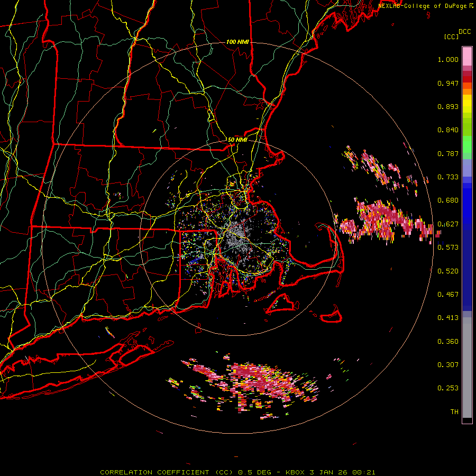This screenshot has width=476, height=476.
Task: Click the 0.680 legend value
Action: [x=448, y=200]
